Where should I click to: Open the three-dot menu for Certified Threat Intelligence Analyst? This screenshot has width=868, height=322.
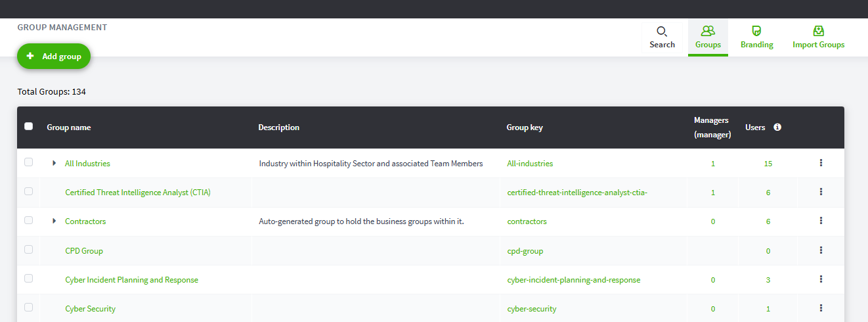point(821,192)
